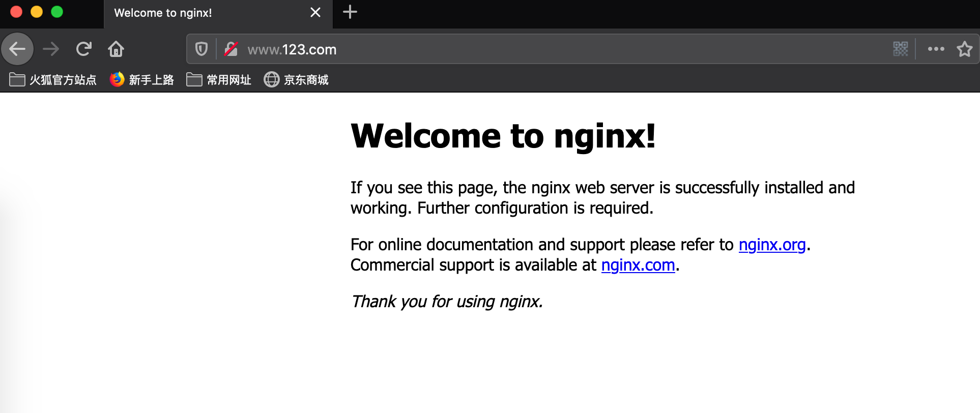Click the forward navigation arrow
Screen dimensions: 980x413
click(51, 49)
